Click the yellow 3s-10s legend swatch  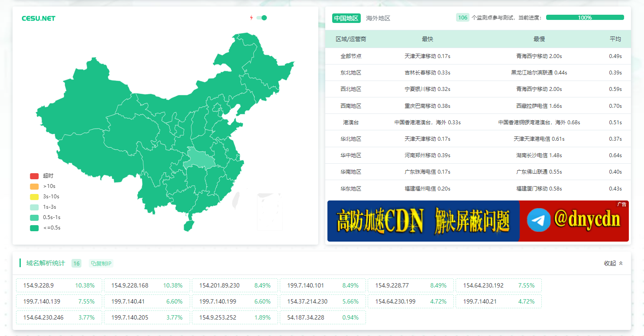coord(34,197)
